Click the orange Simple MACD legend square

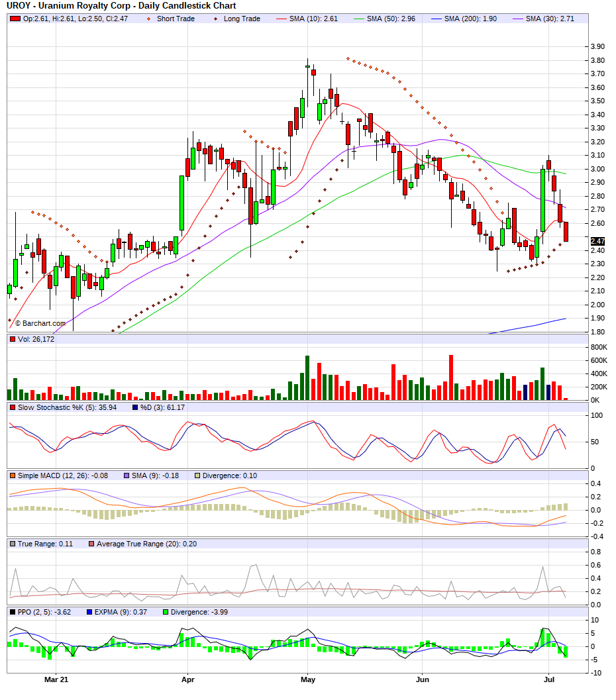point(13,476)
